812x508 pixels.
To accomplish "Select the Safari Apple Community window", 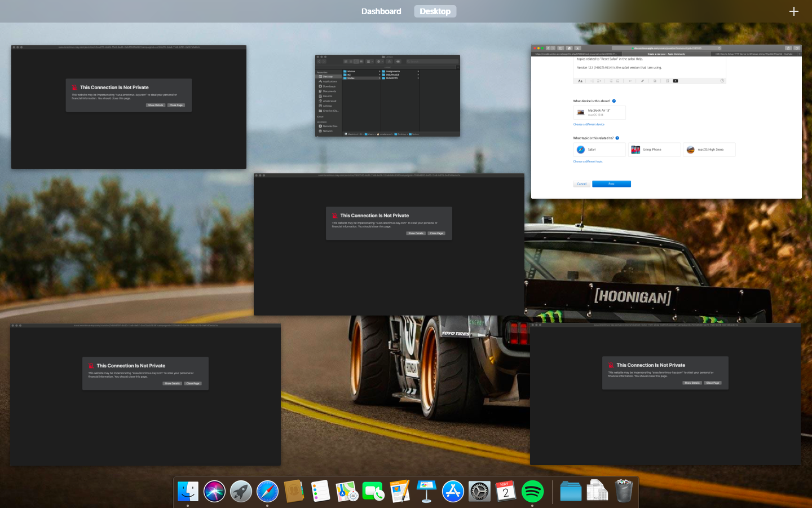I will (666, 122).
